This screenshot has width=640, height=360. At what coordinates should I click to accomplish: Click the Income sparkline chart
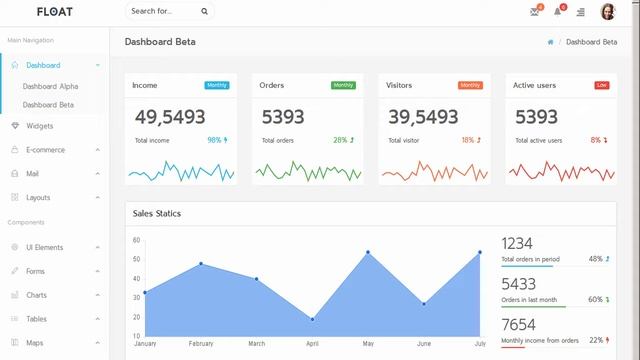pos(181,171)
